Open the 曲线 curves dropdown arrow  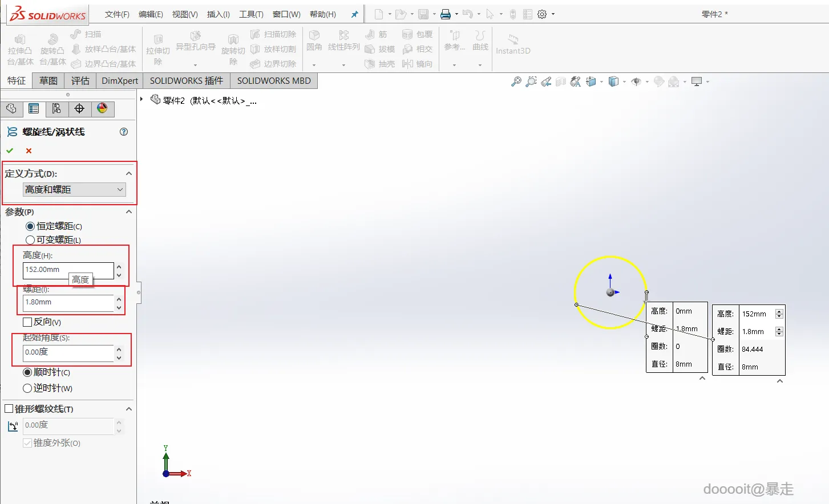click(480, 65)
